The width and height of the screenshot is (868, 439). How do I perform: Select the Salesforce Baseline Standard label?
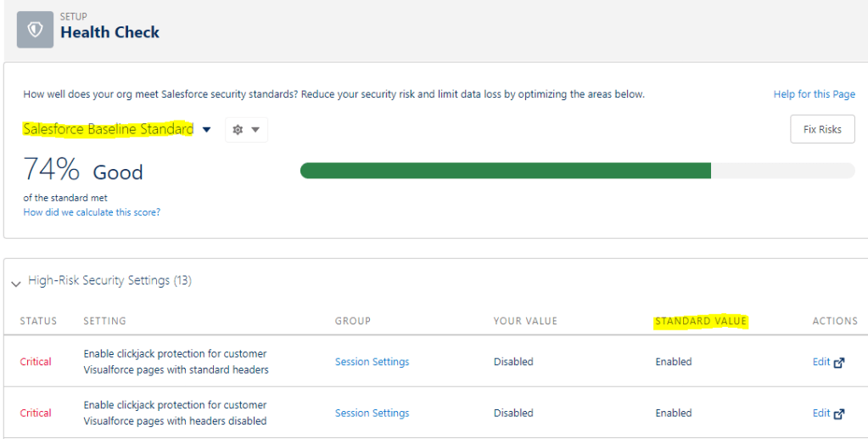108,129
